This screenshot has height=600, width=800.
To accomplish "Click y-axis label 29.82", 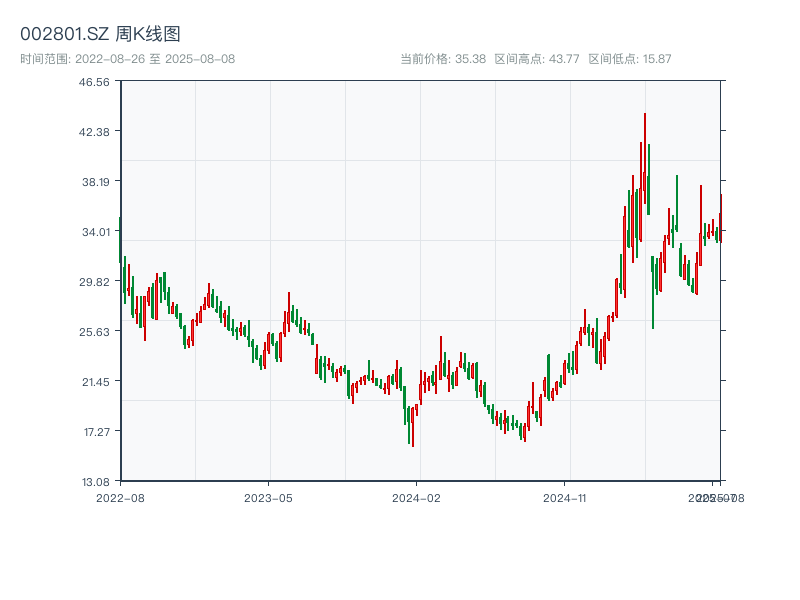I will [x=94, y=282].
